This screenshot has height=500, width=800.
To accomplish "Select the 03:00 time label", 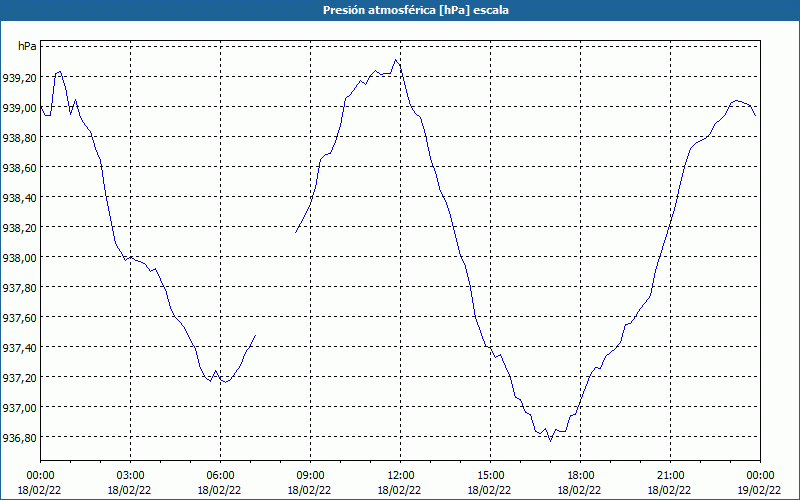I will coord(130,476).
